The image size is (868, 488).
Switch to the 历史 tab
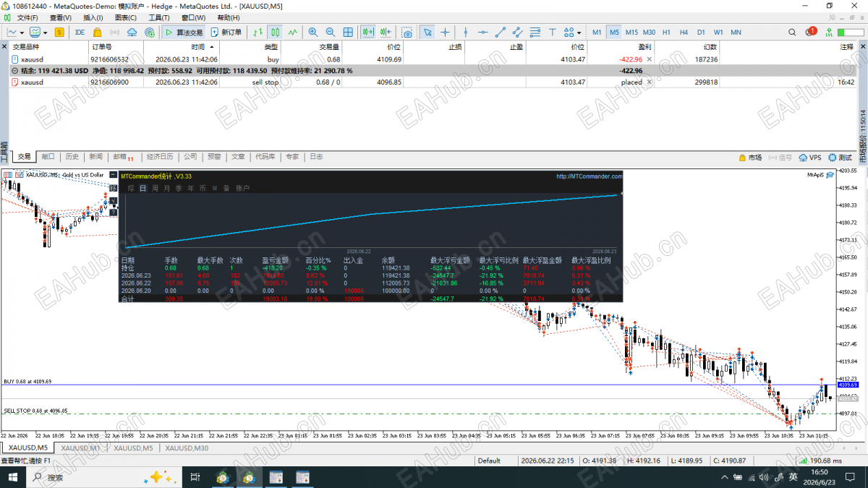point(72,157)
